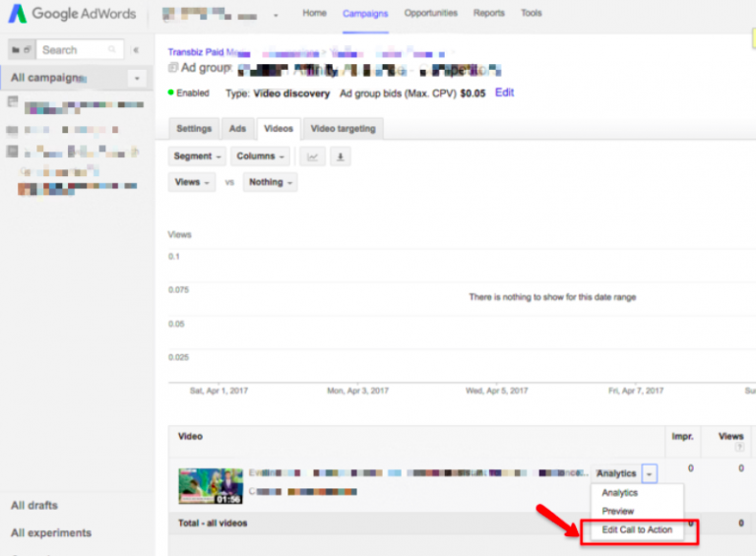Click the Views column help icon
The image size is (756, 556).
coord(739,448)
